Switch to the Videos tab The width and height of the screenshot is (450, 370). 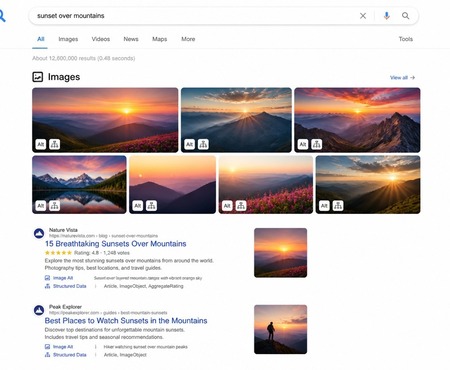point(101,39)
